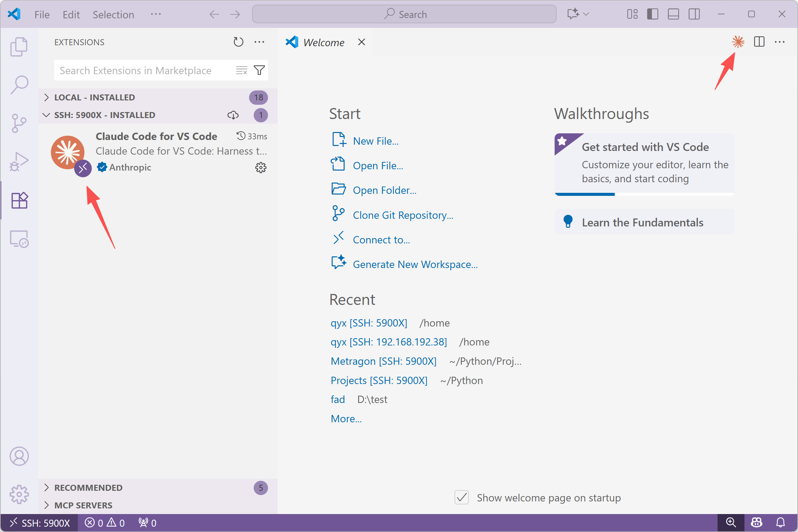Screen dimensions: 798x532
Task: Open the Source Control view
Action: [19, 123]
